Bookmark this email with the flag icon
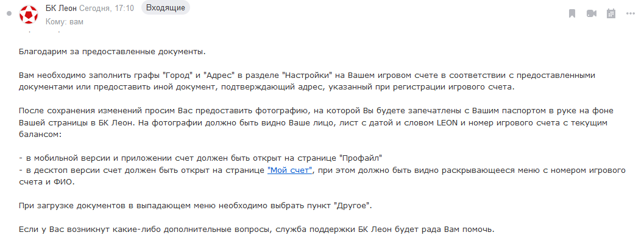 (x=572, y=13)
